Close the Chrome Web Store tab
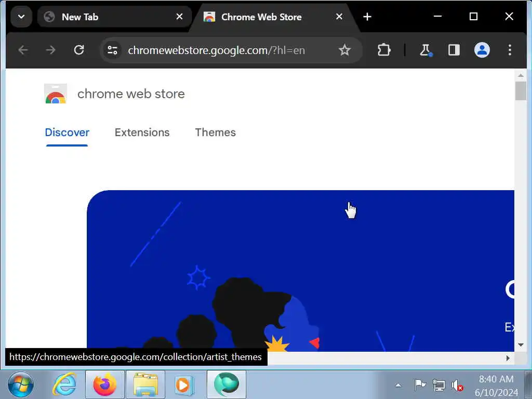The height and width of the screenshot is (399, 532). click(339, 17)
